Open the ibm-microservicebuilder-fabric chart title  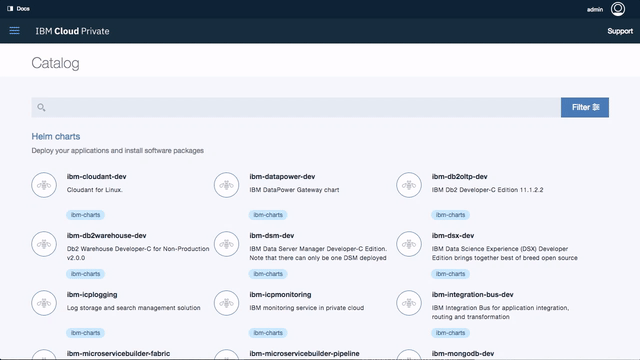pos(118,353)
